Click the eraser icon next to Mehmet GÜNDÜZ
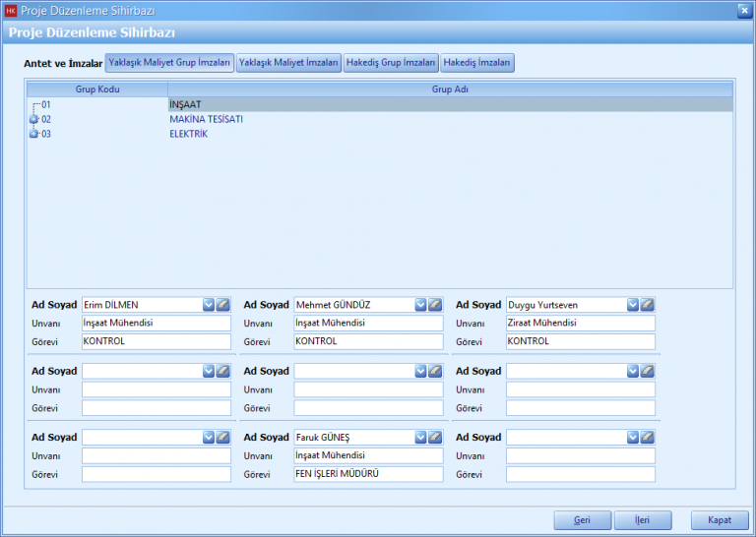This screenshot has width=756, height=537. [435, 305]
